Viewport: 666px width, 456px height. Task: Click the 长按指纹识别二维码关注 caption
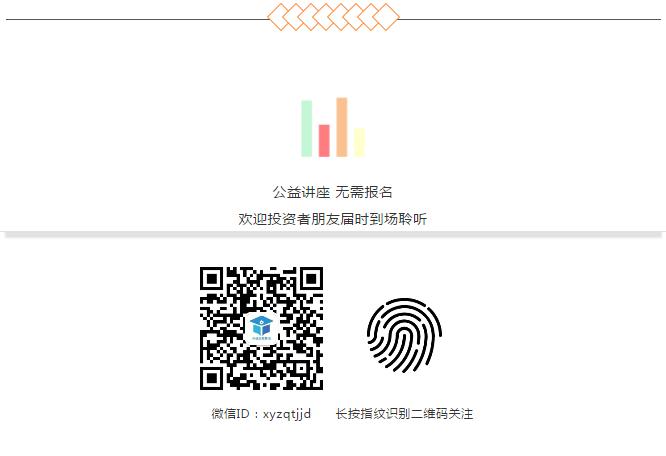click(404, 414)
